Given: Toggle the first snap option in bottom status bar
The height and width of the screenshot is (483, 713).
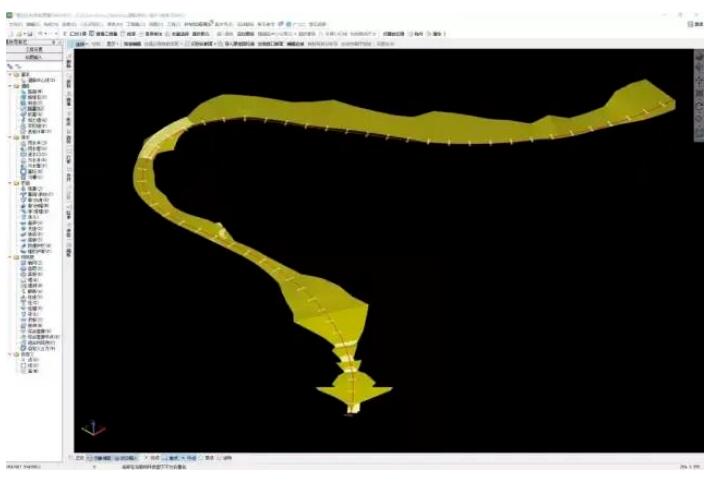Looking at the screenshot, I should pyautogui.click(x=78, y=457).
